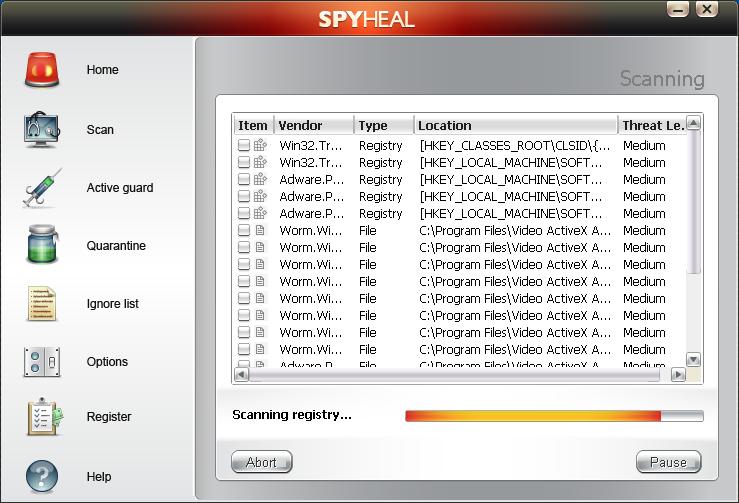The width and height of the screenshot is (739, 503).
Task: Open the Quarantine jar icon
Action: (x=42, y=246)
